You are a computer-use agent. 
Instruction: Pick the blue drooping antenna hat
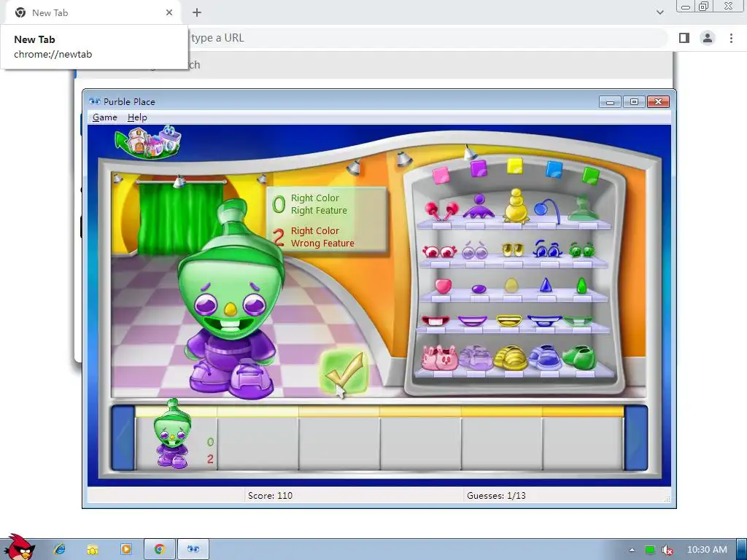click(x=547, y=210)
